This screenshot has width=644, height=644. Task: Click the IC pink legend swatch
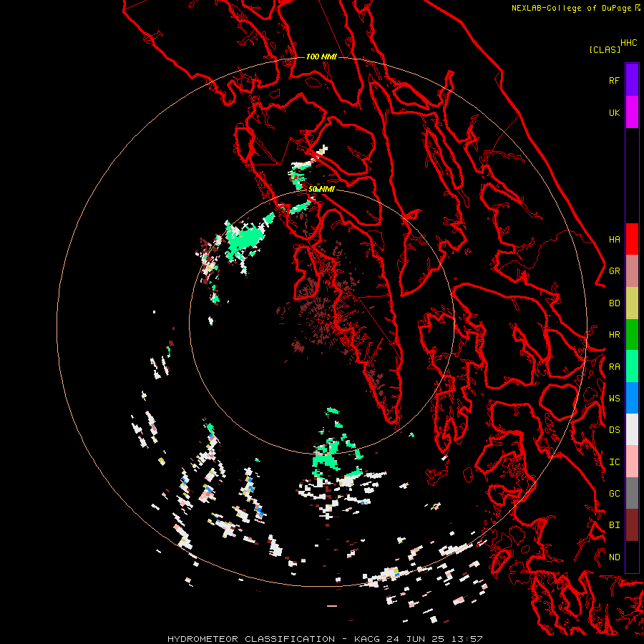click(632, 462)
